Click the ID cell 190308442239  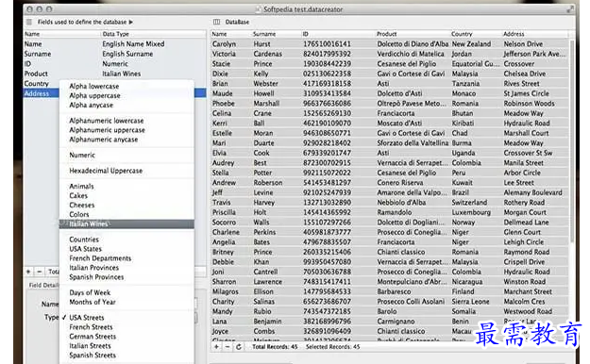click(x=327, y=64)
